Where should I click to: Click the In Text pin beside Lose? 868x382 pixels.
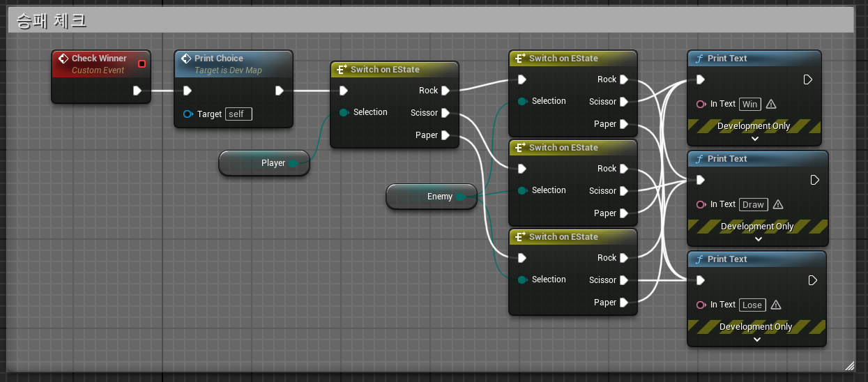[701, 305]
